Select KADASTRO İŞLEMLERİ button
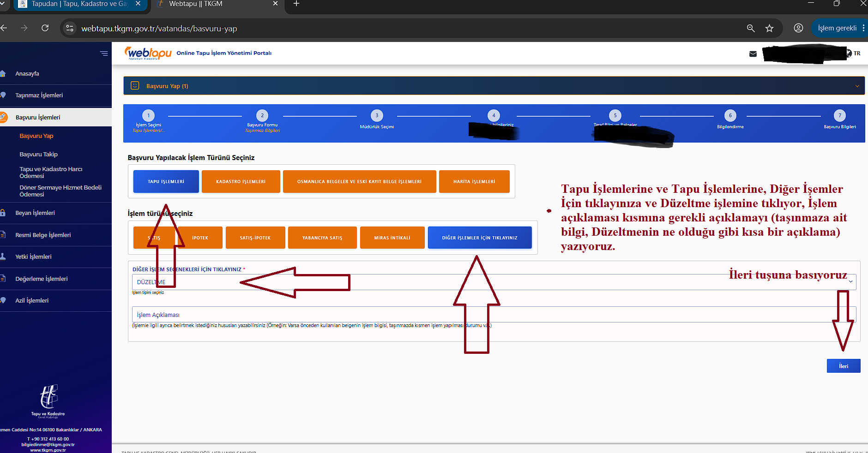 pyautogui.click(x=241, y=181)
